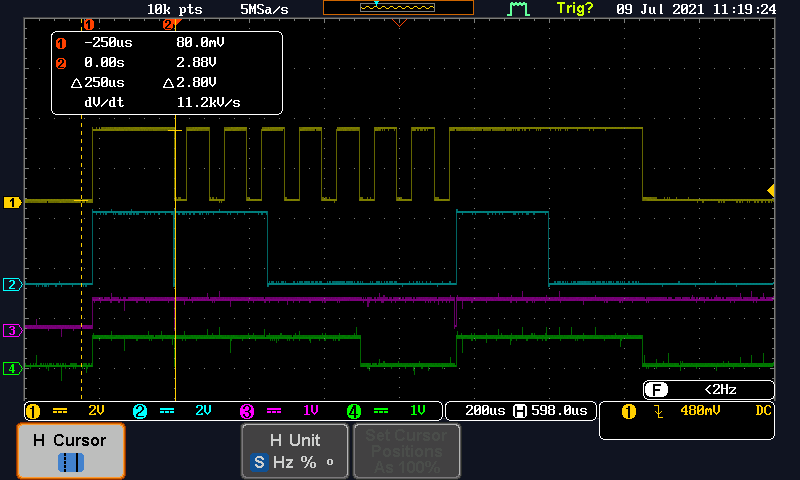Select percent option in H Unit
Image resolution: width=800 pixels, height=480 pixels.
(x=308, y=462)
